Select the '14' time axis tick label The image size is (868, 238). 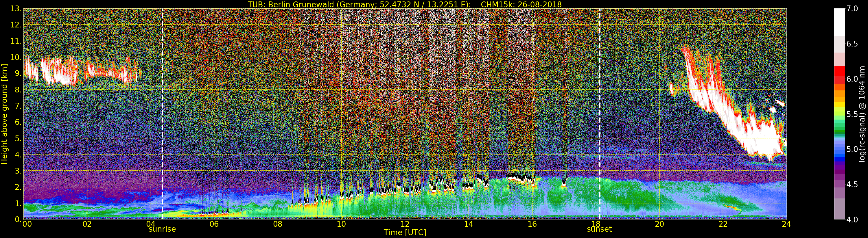468,224
